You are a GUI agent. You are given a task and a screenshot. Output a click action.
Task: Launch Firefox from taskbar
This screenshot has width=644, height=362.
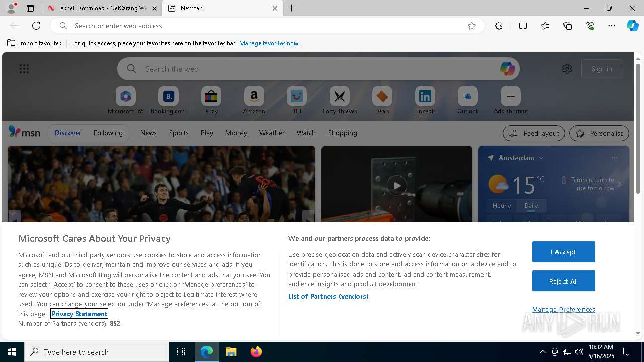tap(256, 352)
